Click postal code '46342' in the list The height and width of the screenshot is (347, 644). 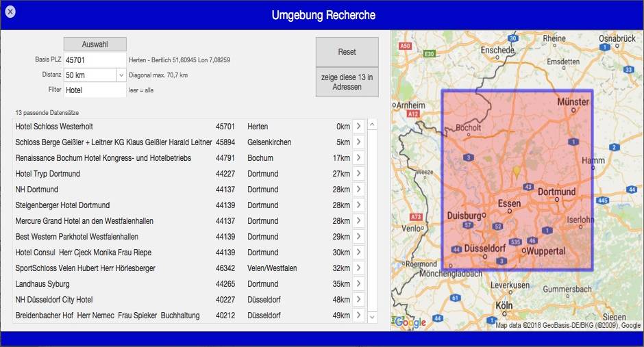225,268
